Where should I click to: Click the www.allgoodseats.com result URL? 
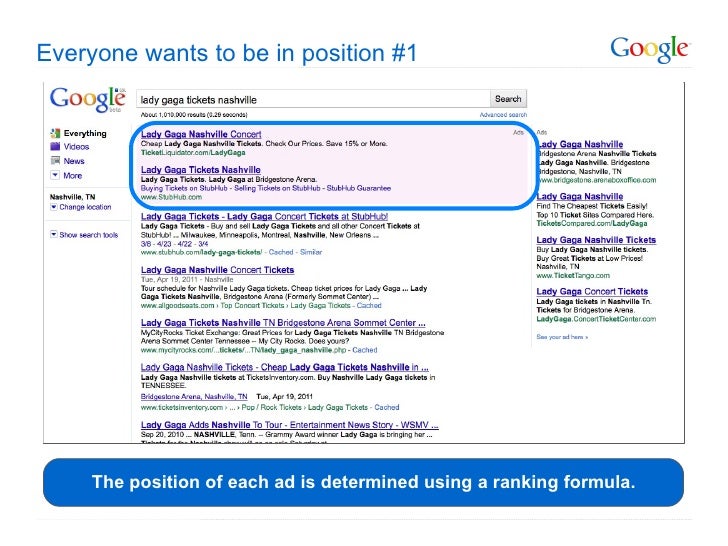click(177, 306)
